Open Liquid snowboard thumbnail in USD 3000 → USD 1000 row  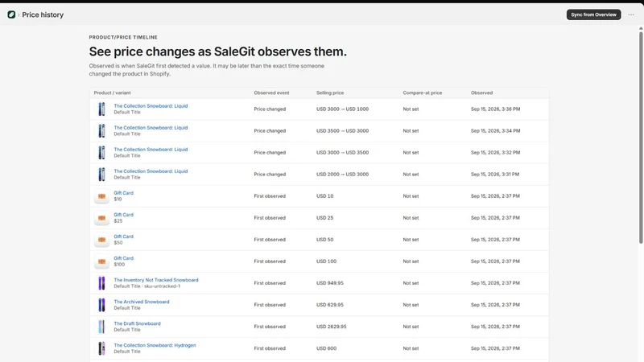101,109
